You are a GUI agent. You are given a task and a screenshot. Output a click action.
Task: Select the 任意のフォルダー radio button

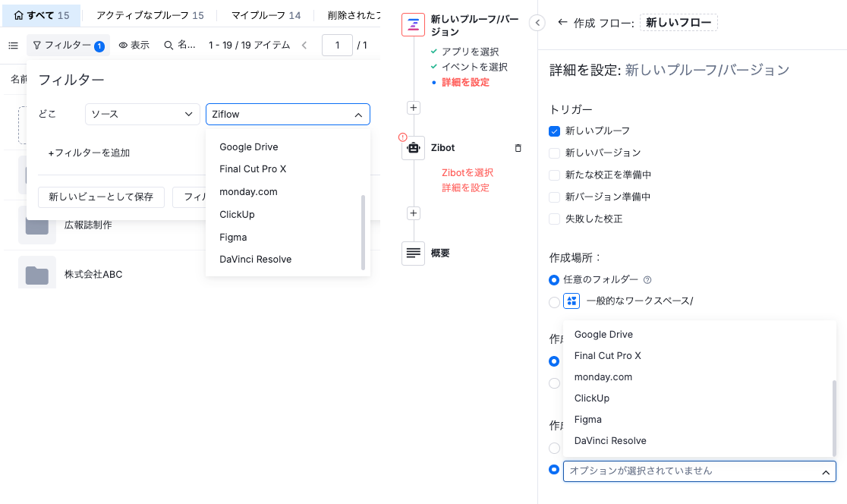554,280
